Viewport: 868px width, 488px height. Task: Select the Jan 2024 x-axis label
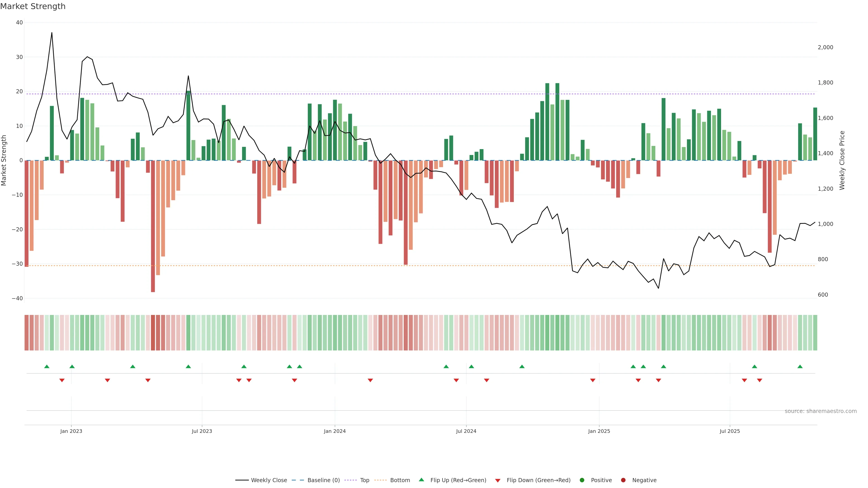click(x=335, y=431)
